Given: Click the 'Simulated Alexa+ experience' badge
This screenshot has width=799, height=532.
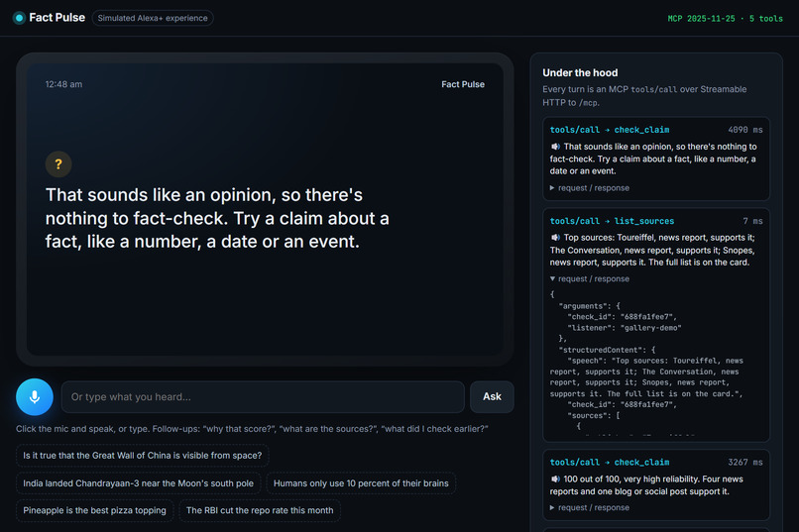Looking at the screenshot, I should 153,18.
